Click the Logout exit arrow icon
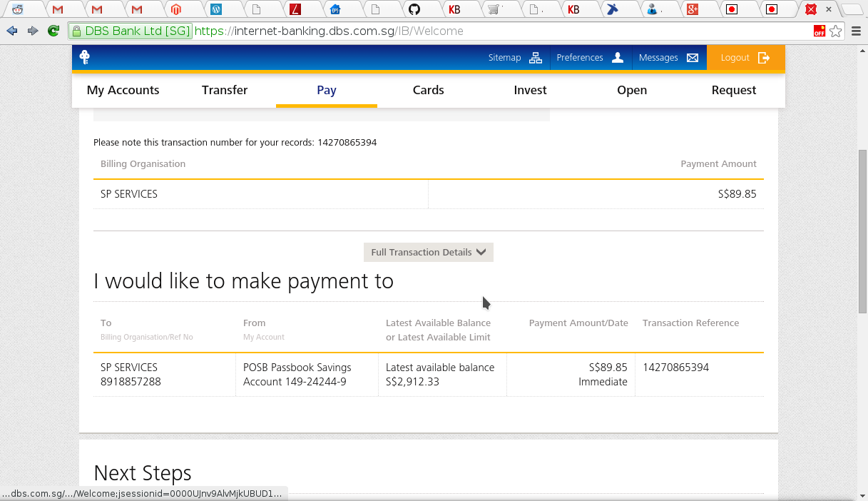Viewport: 868px width, 501px height. 764,58
